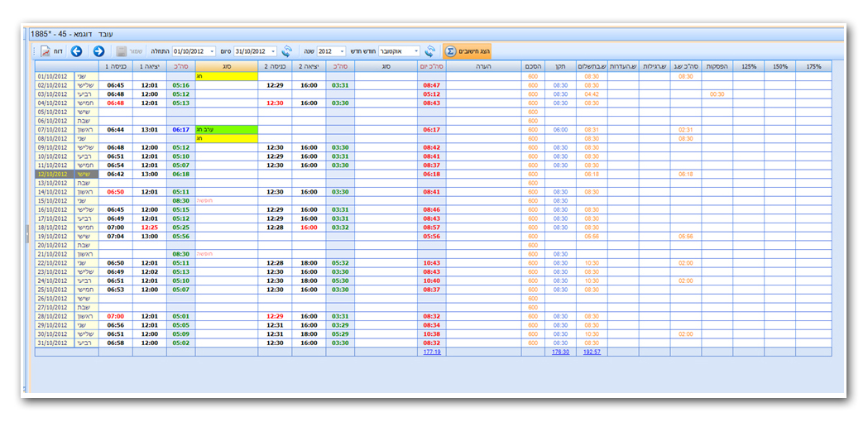Select the green ערב חג cell
Screen dimensions: 868x422
[x=226, y=129]
